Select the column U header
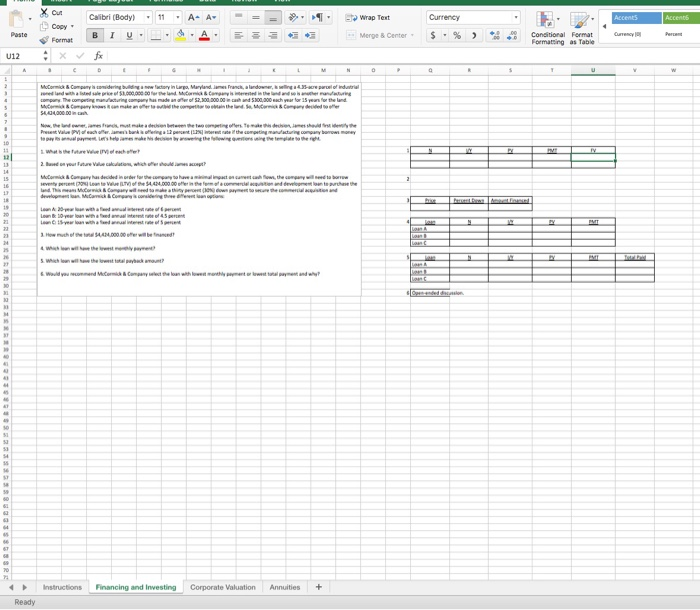700x610 pixels. [593, 70]
